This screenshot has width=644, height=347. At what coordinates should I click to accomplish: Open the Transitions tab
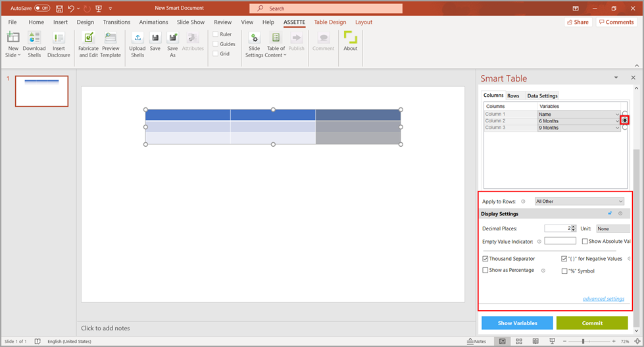coord(116,22)
